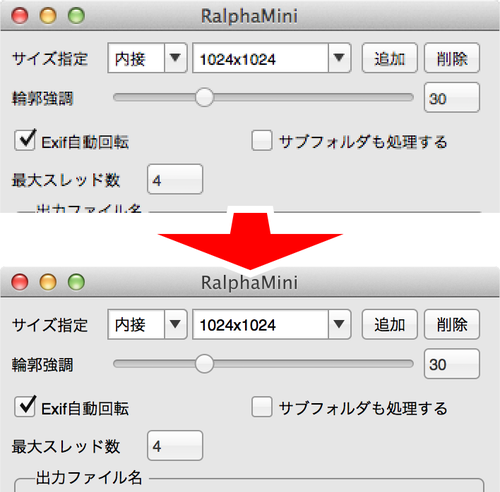Click the 最大スレッド数 label in the lower window
The image size is (500, 492).
[x=66, y=446]
